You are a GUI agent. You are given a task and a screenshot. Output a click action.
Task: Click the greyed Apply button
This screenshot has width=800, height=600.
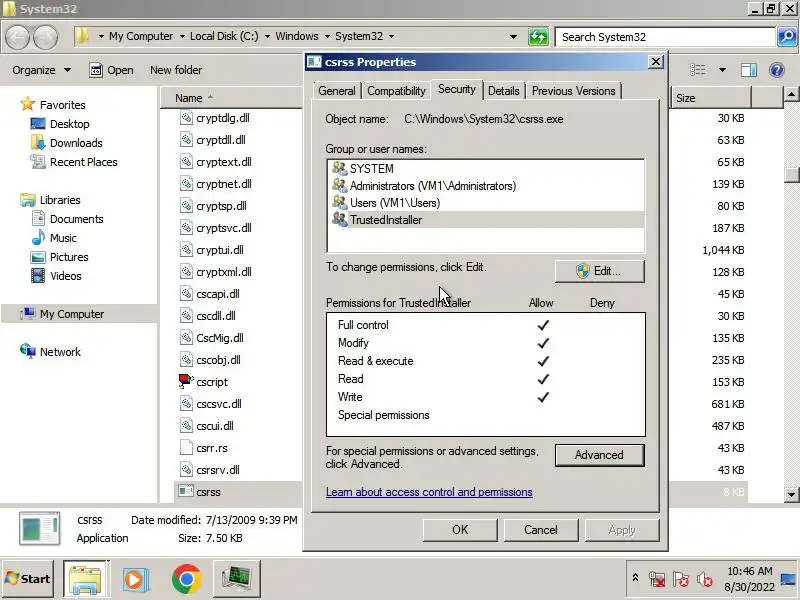coord(622,530)
